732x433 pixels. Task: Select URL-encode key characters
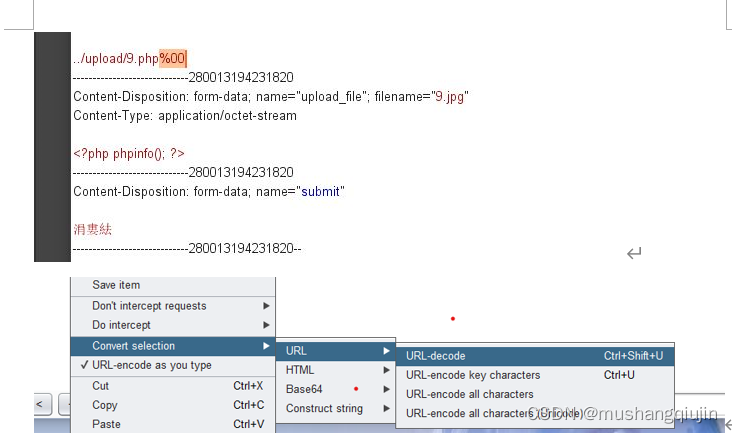coord(535,375)
